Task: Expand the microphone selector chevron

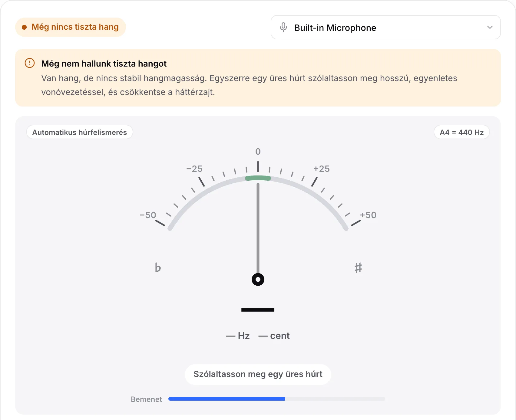Action: [x=490, y=27]
